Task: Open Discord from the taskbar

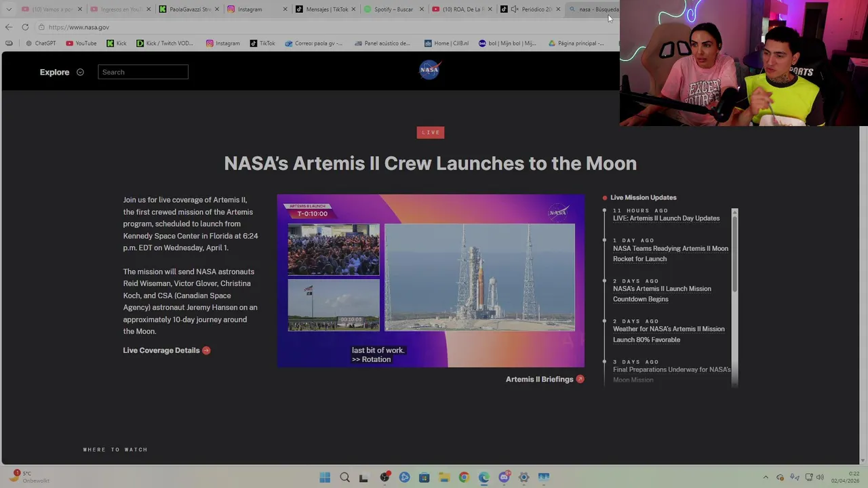Action: (x=504, y=477)
